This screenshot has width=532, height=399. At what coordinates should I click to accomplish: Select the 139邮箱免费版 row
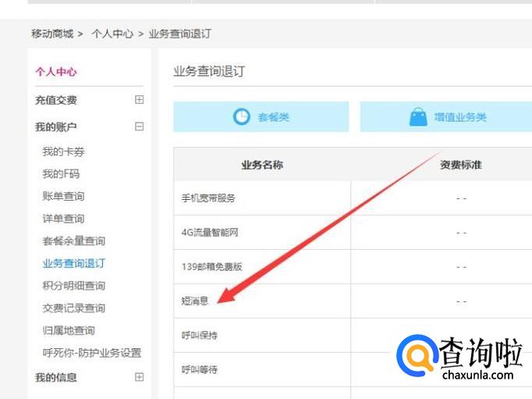[353, 267]
